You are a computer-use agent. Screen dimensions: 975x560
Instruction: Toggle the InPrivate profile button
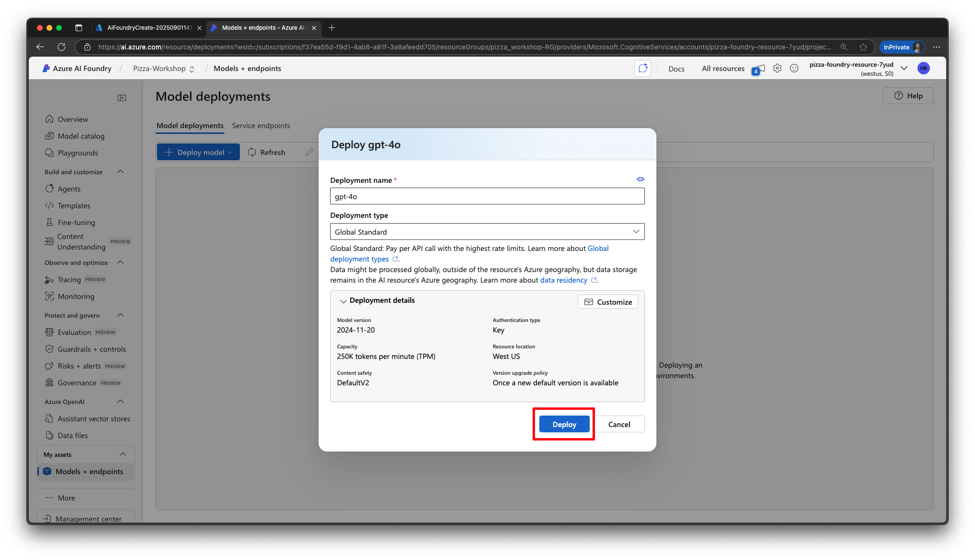pos(902,47)
